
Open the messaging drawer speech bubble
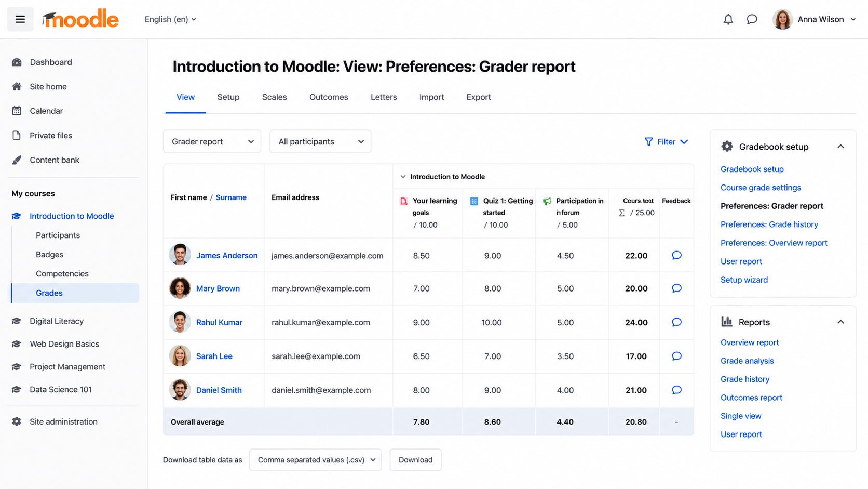tap(752, 19)
